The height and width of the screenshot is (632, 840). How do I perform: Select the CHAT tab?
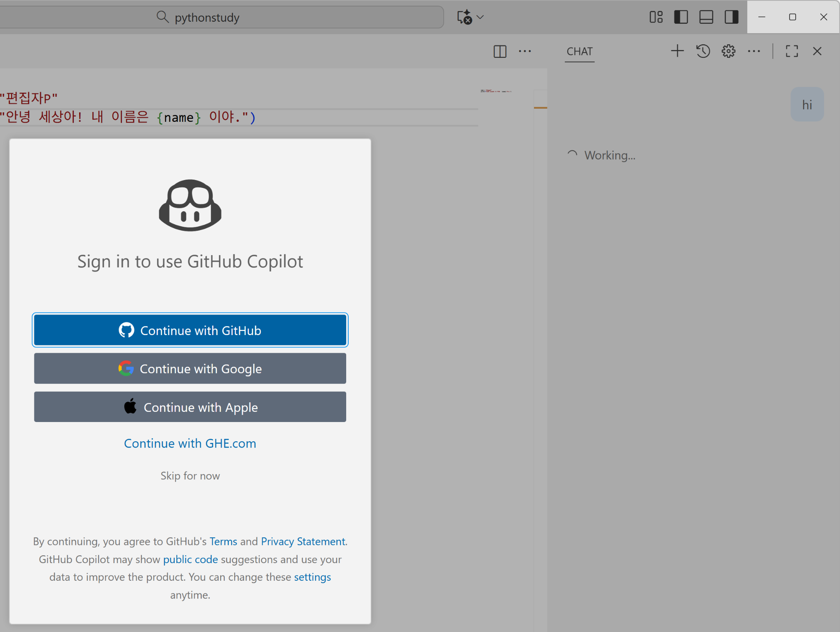click(x=580, y=52)
